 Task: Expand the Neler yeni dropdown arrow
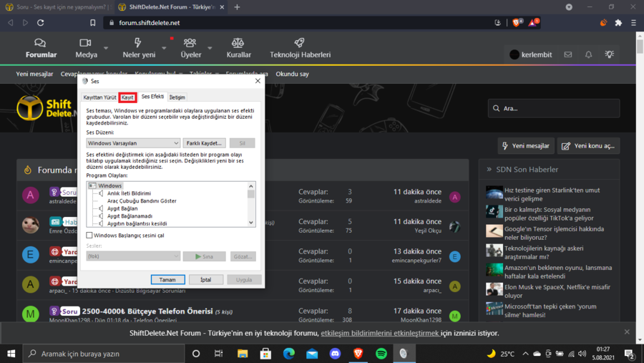pos(164,49)
